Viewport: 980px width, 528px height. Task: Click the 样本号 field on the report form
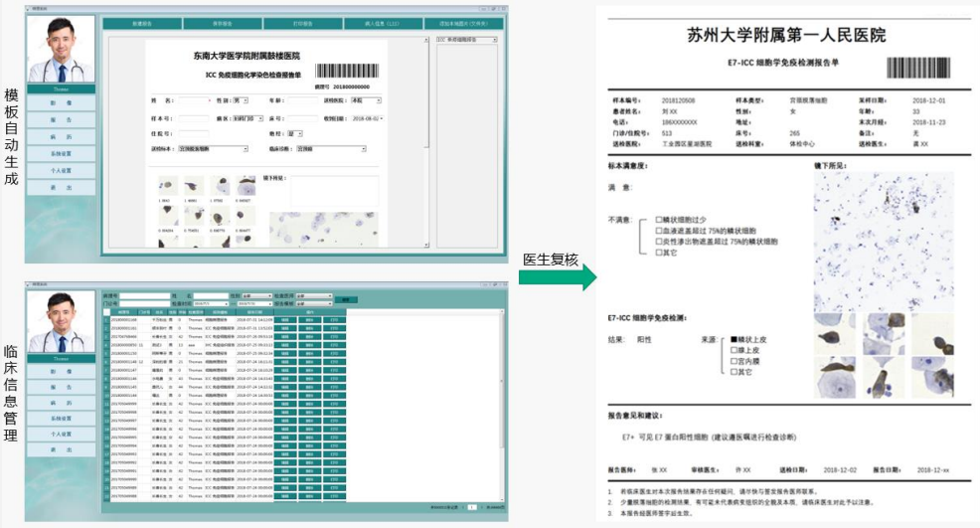click(194, 119)
